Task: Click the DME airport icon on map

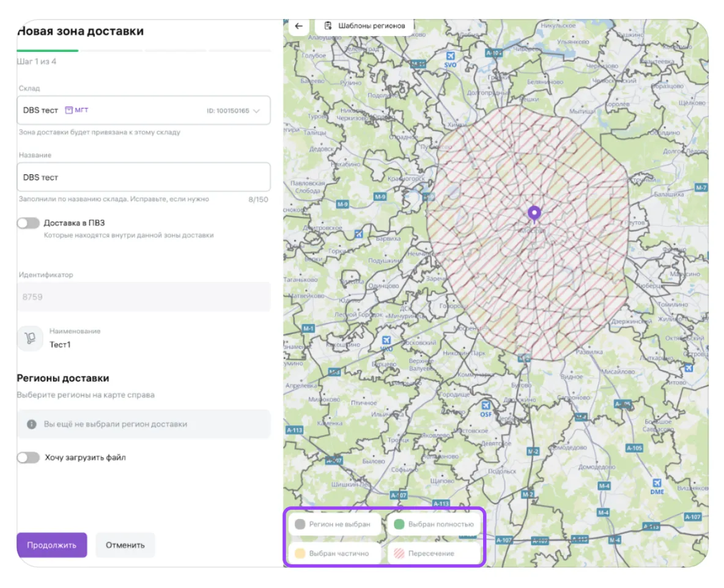Action: (657, 482)
